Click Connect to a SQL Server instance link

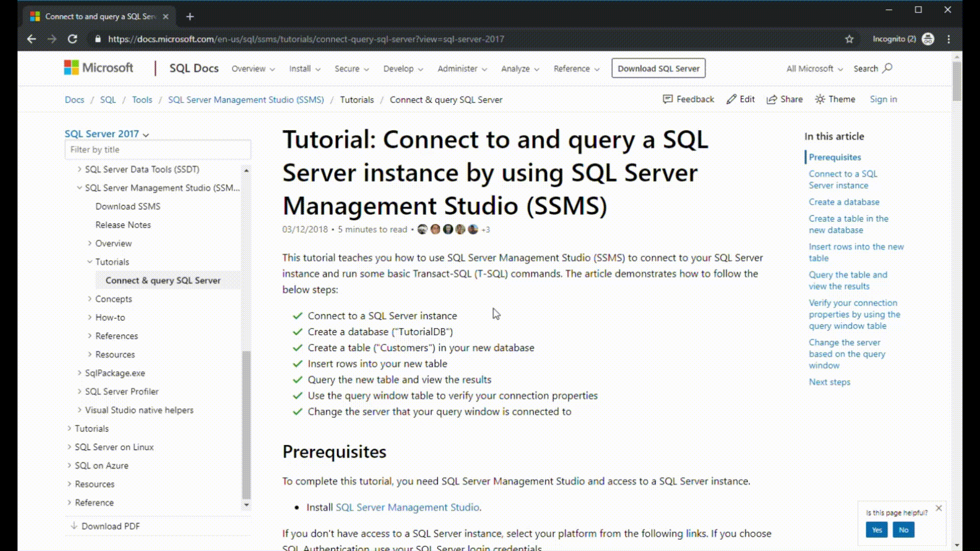point(843,179)
